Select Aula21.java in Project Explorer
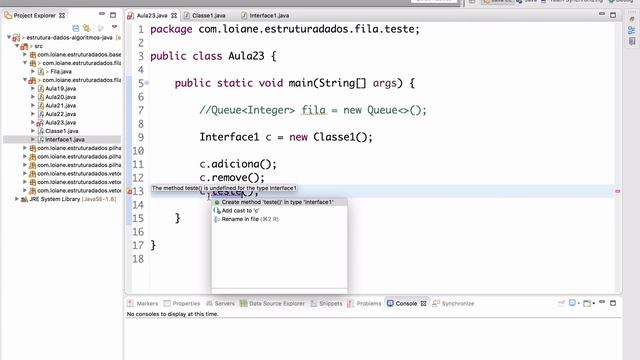This screenshot has width=640, height=360. point(60,105)
